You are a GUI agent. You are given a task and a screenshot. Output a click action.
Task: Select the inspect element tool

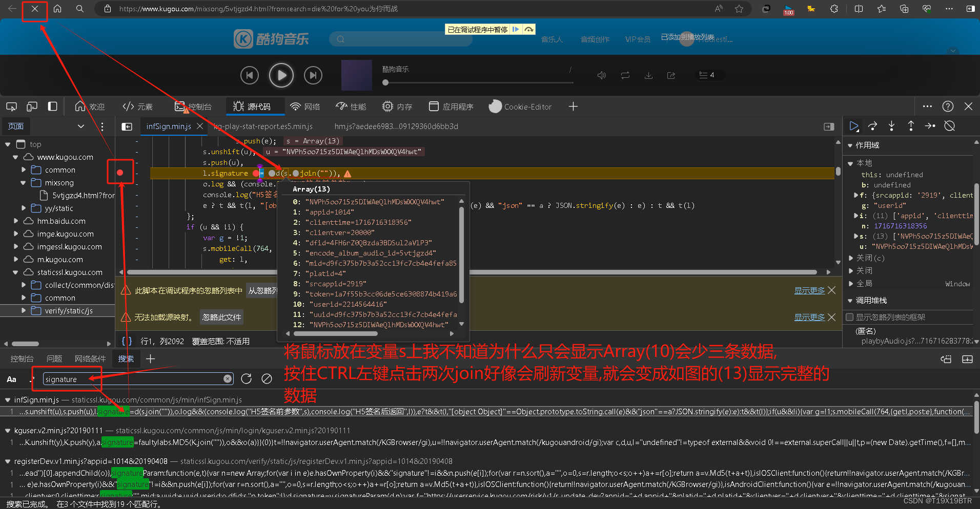pyautogui.click(x=11, y=107)
